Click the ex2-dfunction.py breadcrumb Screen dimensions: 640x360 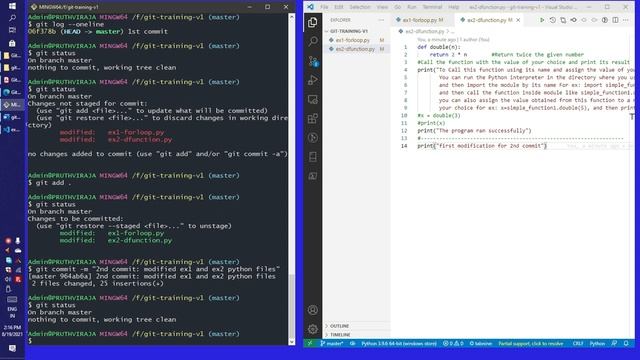(x=424, y=31)
